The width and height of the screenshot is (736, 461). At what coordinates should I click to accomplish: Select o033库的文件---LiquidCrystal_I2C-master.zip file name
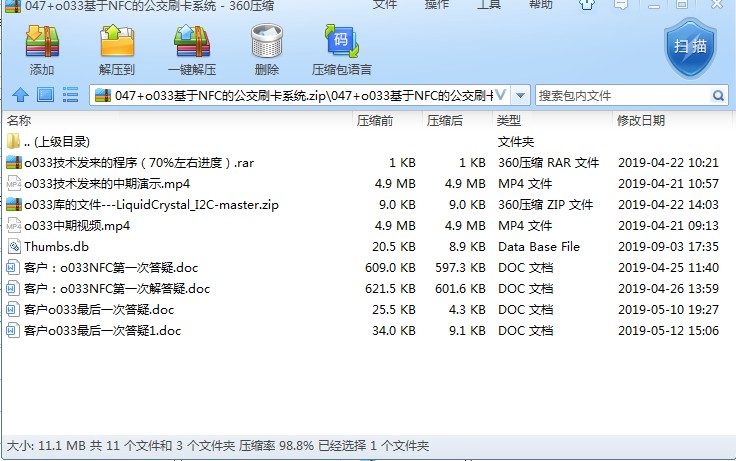(152, 205)
